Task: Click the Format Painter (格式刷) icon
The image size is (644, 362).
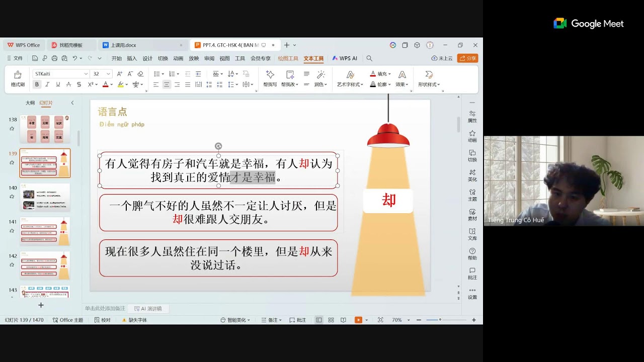Action: coord(18,75)
